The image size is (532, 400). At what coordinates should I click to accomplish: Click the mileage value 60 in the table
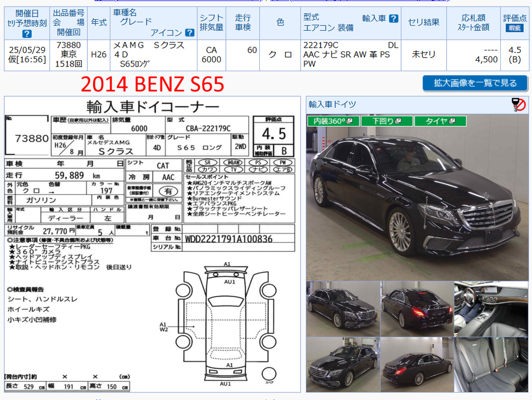[252, 50]
